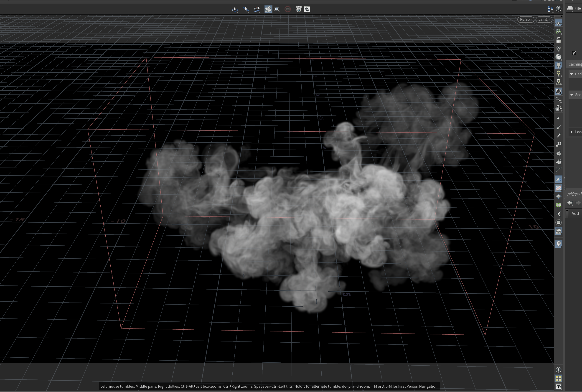
Task: Toggle display primitive normals icon
Action: pyautogui.click(x=559, y=153)
